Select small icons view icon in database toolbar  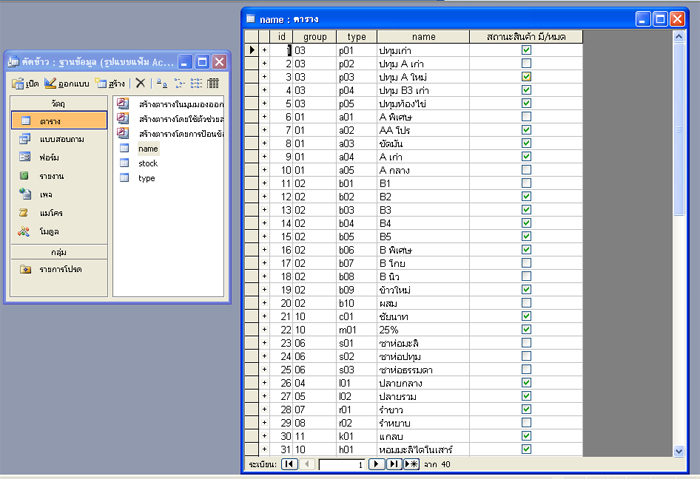click(x=179, y=83)
